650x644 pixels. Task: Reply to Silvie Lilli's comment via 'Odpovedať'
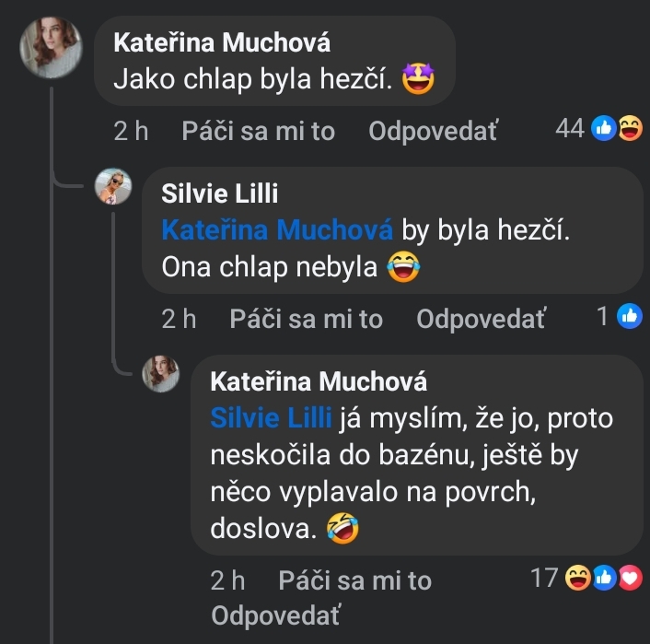481,319
